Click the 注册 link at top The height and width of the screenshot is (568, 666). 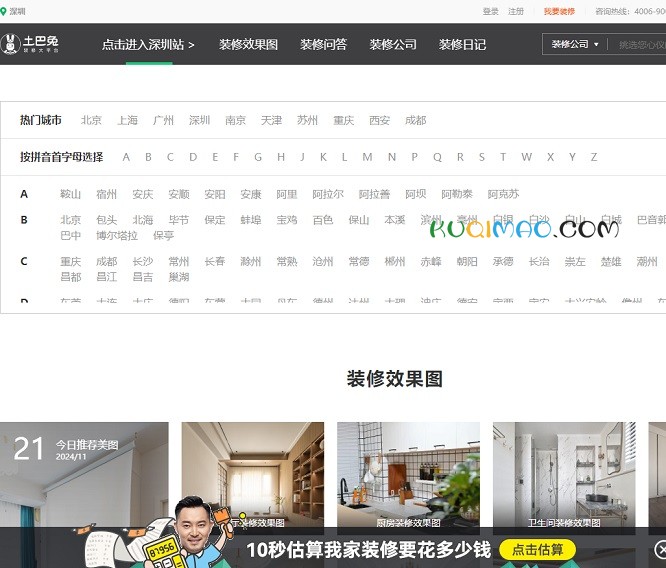click(x=515, y=11)
